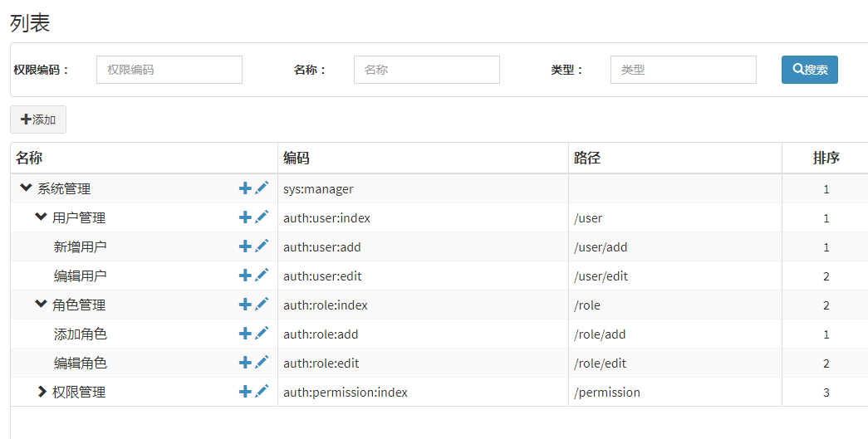This screenshot has width=868, height=439.
Task: Focus the 名称 search input field
Action: click(427, 70)
